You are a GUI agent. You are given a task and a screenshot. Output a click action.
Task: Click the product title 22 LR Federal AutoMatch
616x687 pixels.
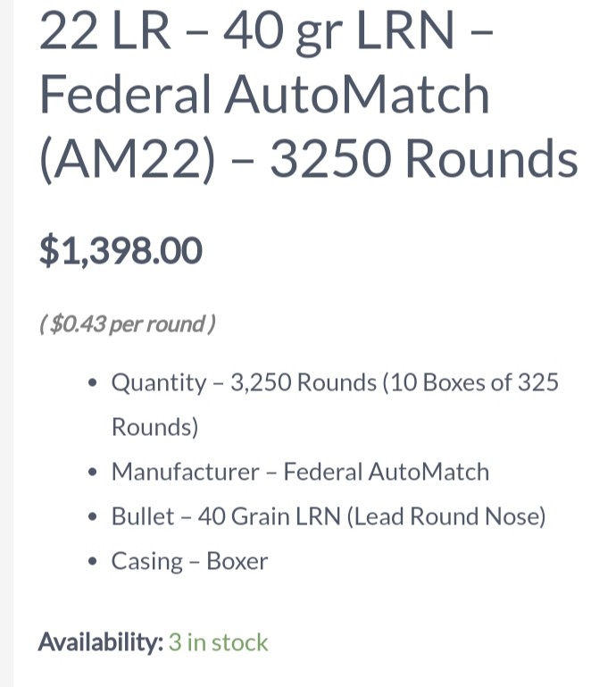(309, 95)
